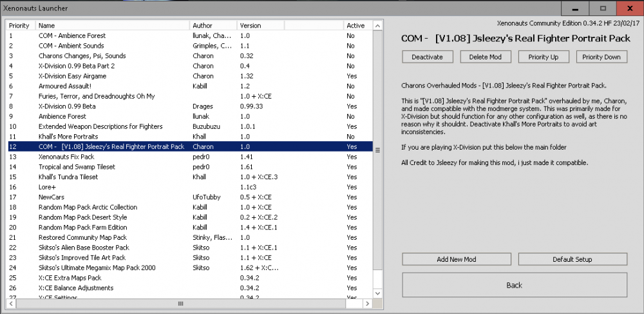Select Skitso's Alien Base Booster Pack
Image resolution: width=644 pixels, height=314 pixels.
(x=190, y=248)
